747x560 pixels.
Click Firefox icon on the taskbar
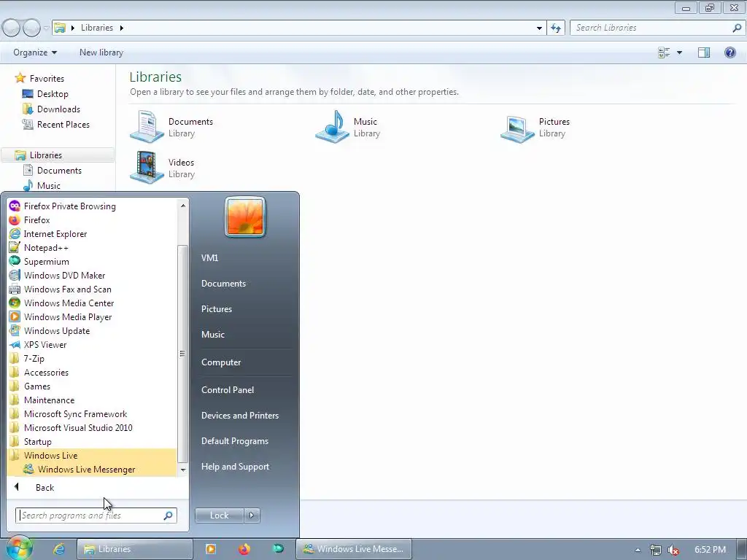click(x=244, y=549)
